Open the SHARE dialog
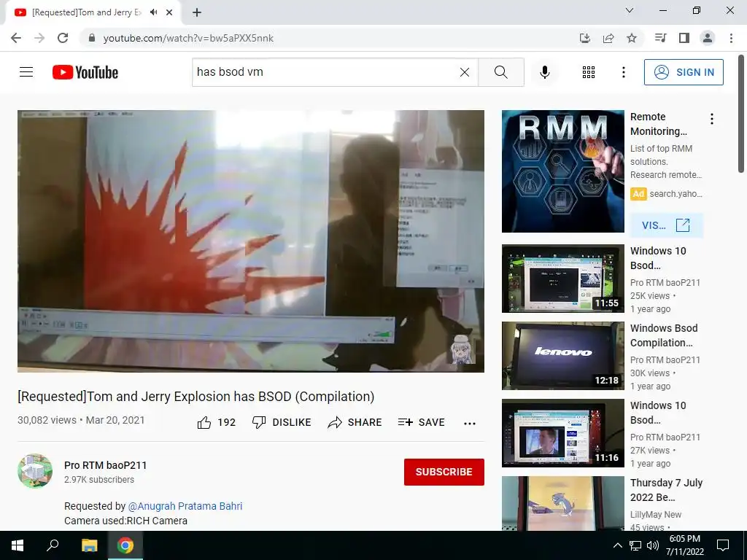 [x=355, y=422]
